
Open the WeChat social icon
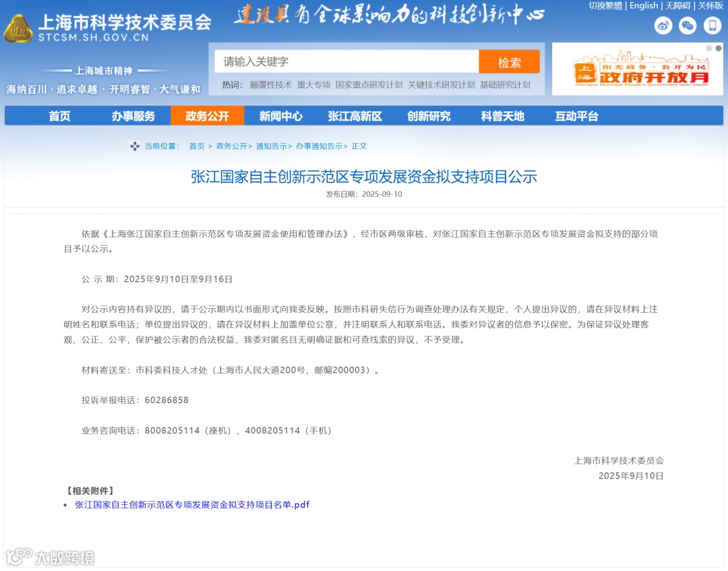pyautogui.click(x=688, y=25)
